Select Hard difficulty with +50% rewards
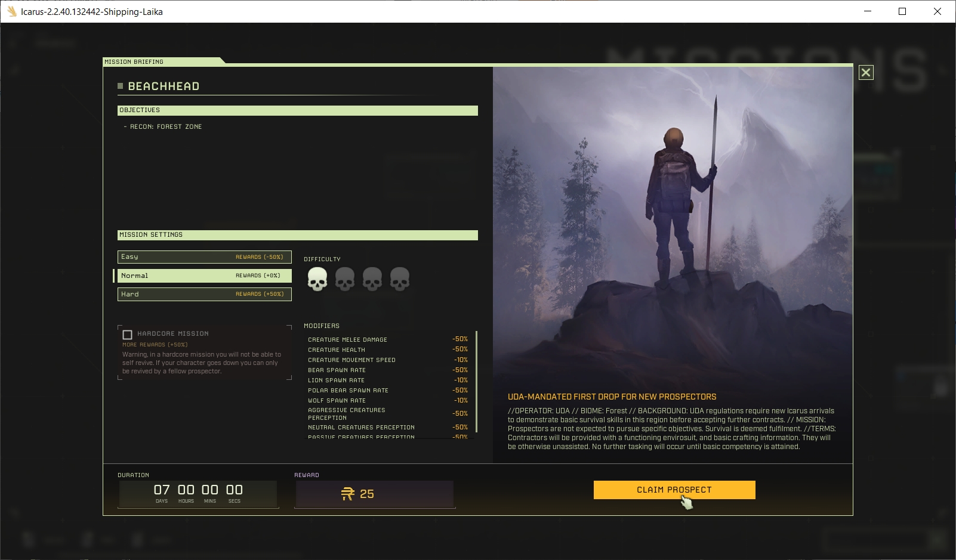956x560 pixels. (205, 294)
